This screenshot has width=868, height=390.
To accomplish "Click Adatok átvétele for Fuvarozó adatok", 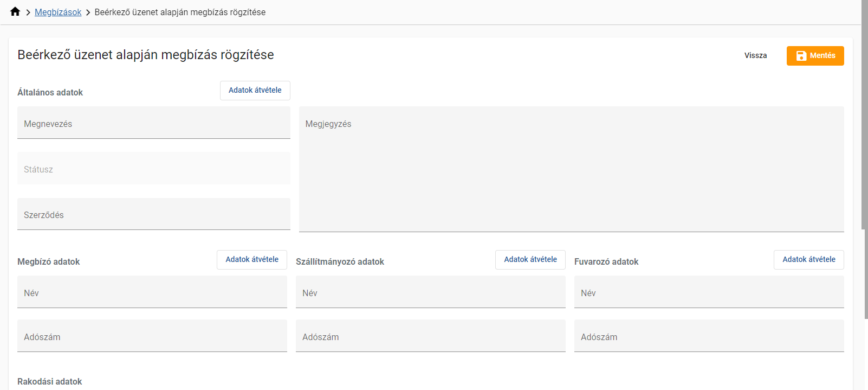I will (808, 260).
